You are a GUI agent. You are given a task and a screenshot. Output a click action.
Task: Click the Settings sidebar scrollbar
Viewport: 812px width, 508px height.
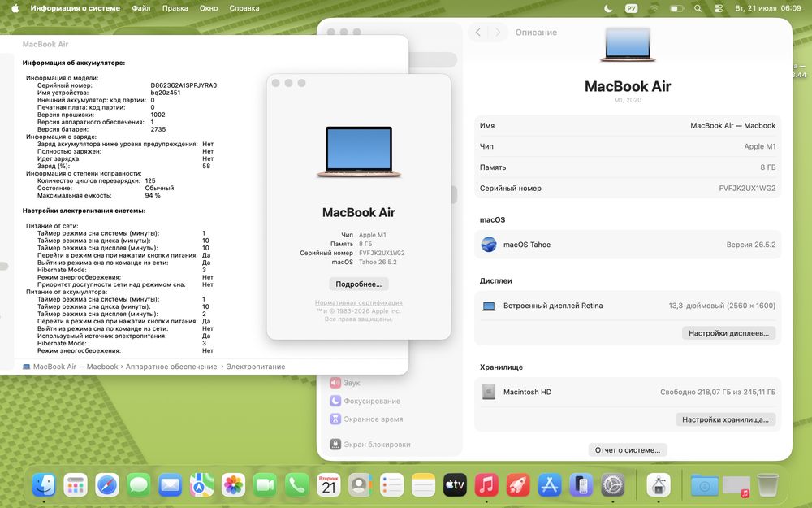(455, 195)
